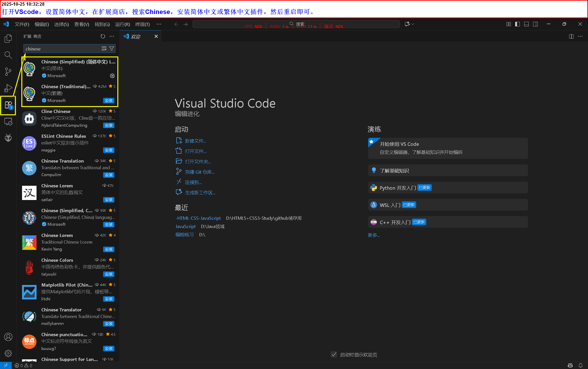The image size is (588, 369).
Task: Toggle the primary side bar visibility
Action: [x=517, y=24]
